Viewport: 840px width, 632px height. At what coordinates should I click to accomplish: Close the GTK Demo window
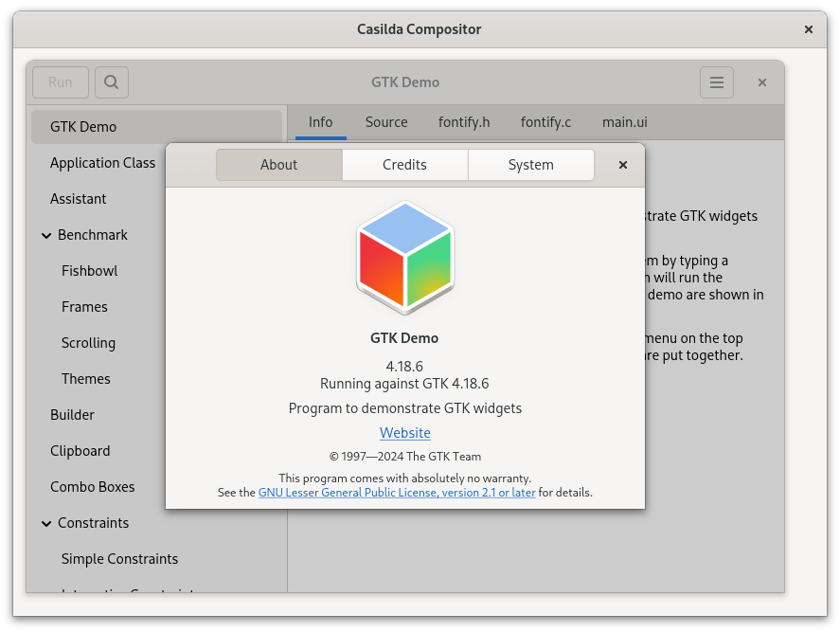point(761,82)
